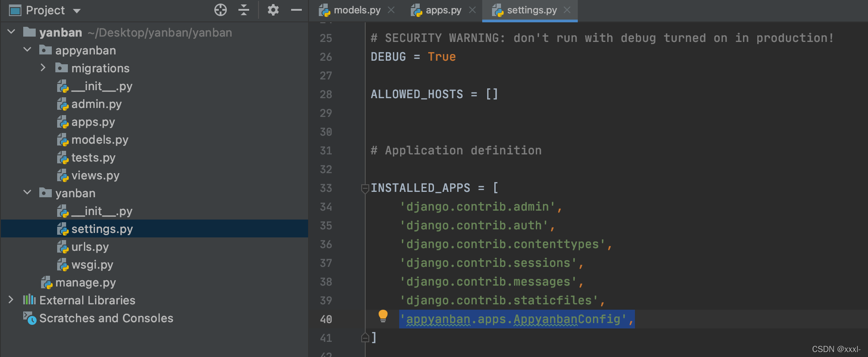
Task: Click highlighted 'appyanban.apps.AppyanbanConfig' entry
Action: click(x=517, y=320)
